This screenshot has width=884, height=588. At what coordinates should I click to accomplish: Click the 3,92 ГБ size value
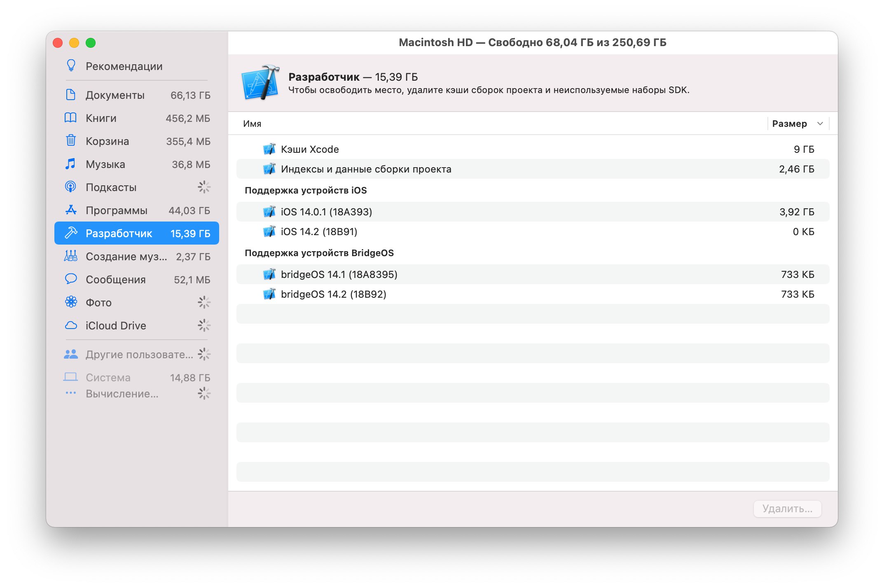(797, 212)
